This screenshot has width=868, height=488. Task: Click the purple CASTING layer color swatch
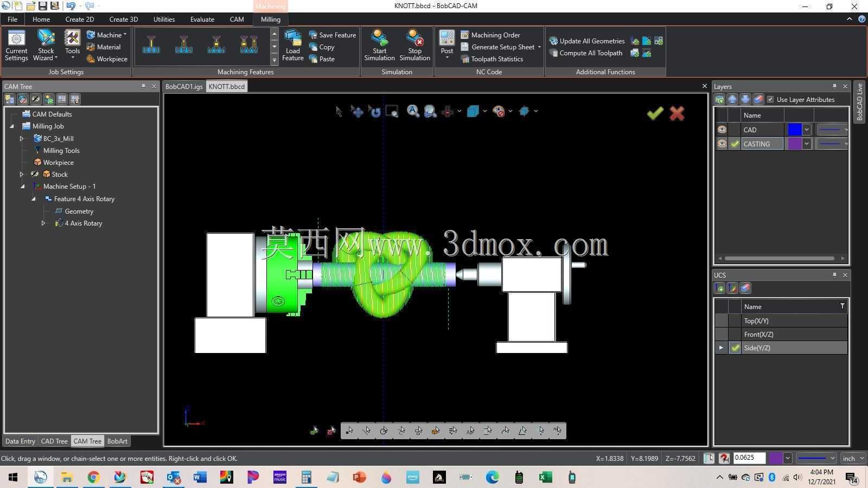click(x=794, y=144)
